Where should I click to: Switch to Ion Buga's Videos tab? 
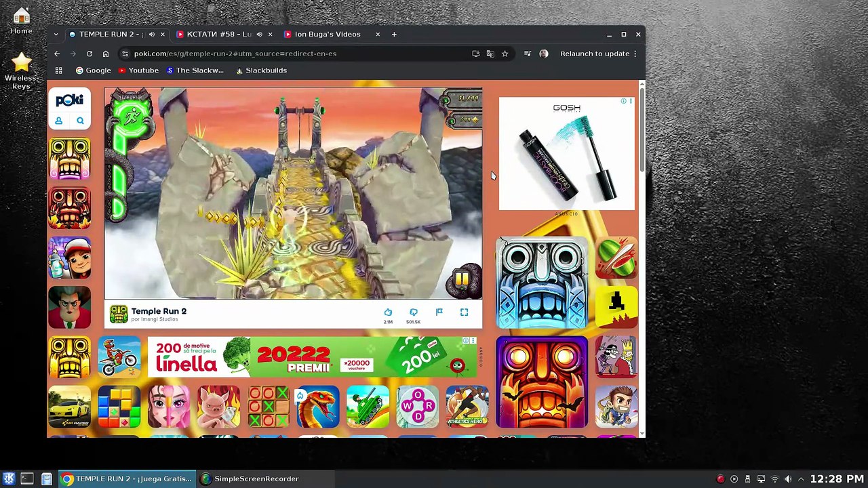point(332,35)
